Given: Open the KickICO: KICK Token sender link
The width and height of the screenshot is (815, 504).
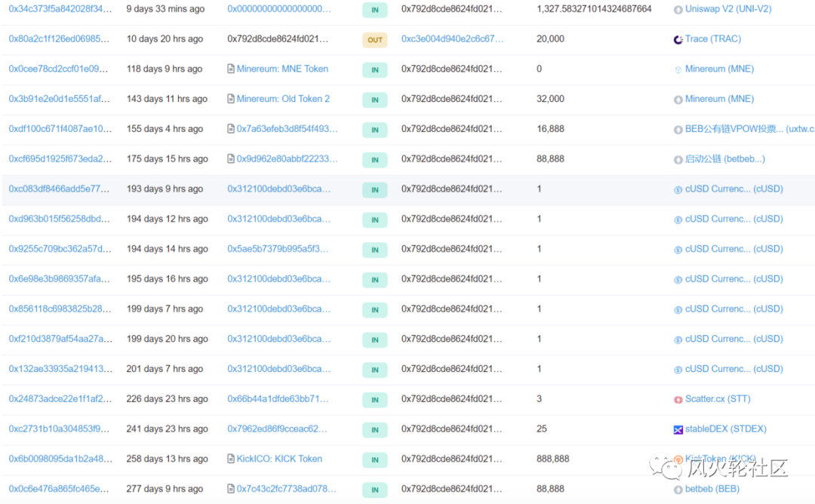Looking at the screenshot, I should 279,459.
